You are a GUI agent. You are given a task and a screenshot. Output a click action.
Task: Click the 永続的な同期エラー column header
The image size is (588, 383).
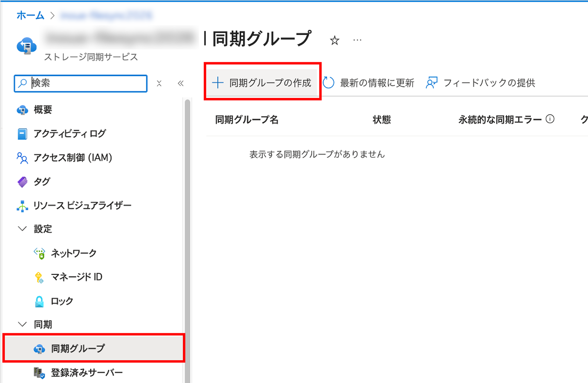tap(500, 120)
